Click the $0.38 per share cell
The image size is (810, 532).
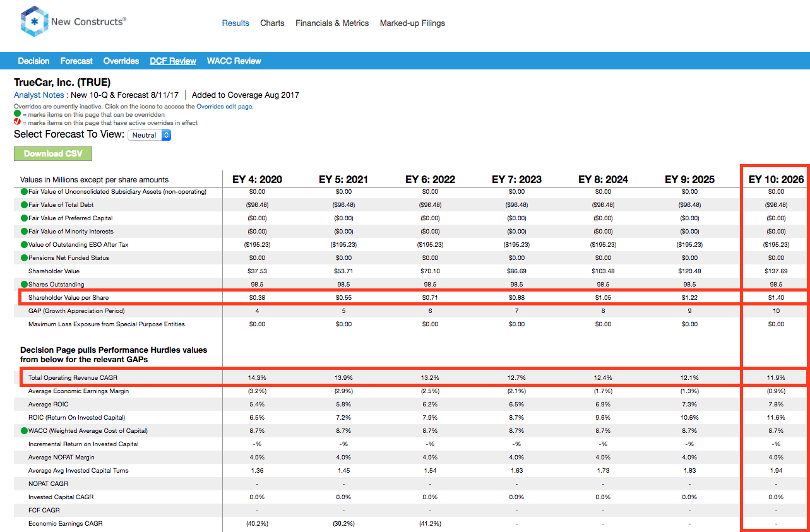pyautogui.click(x=258, y=297)
